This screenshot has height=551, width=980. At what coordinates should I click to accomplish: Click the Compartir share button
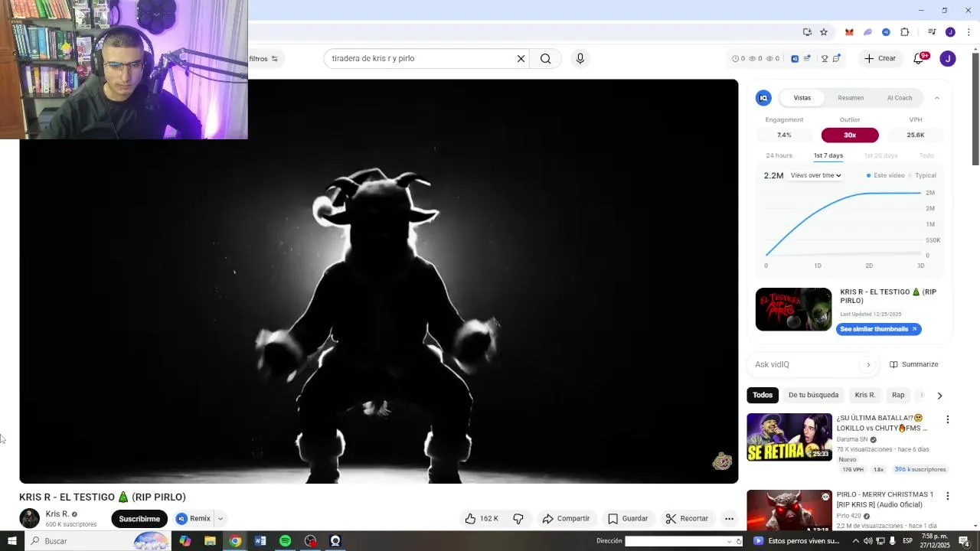point(566,519)
